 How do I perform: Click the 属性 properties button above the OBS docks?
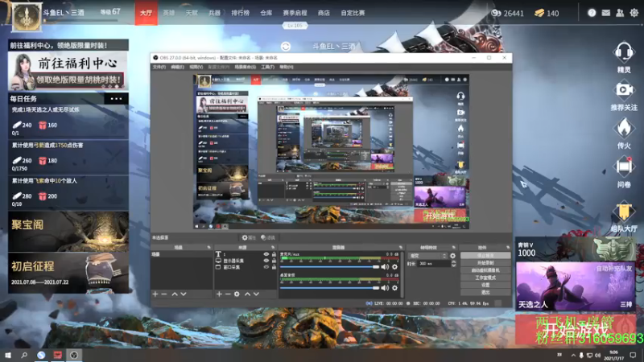tap(249, 237)
